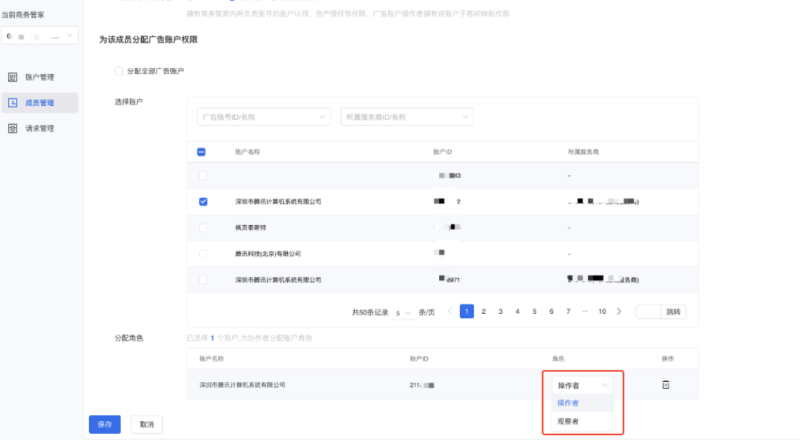This screenshot has width=800, height=440.
Task: Click the 共50条记录 total count text
Action: click(x=370, y=312)
